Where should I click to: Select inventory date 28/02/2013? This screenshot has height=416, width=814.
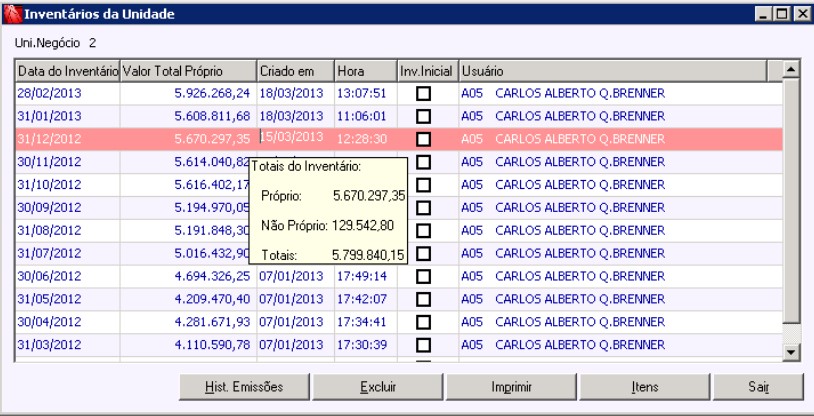(x=49, y=93)
